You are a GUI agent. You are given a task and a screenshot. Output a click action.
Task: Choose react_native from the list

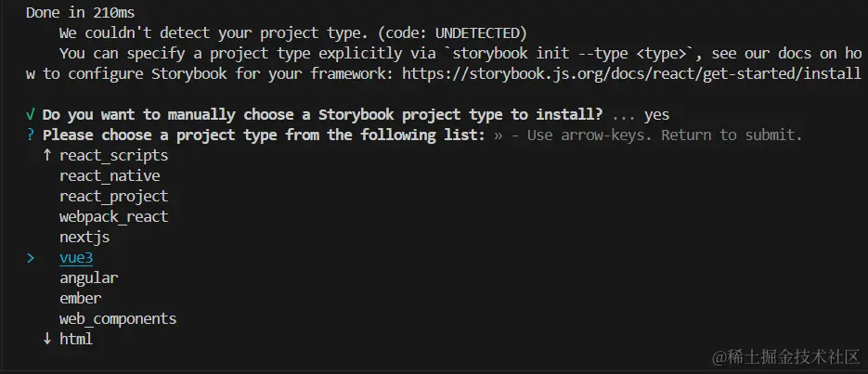pyautogui.click(x=110, y=176)
